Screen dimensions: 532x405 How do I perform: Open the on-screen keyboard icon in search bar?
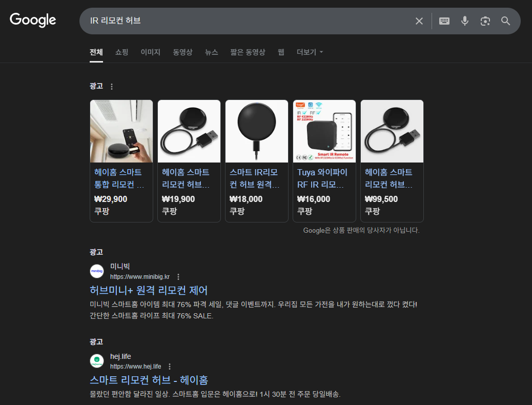click(x=444, y=21)
